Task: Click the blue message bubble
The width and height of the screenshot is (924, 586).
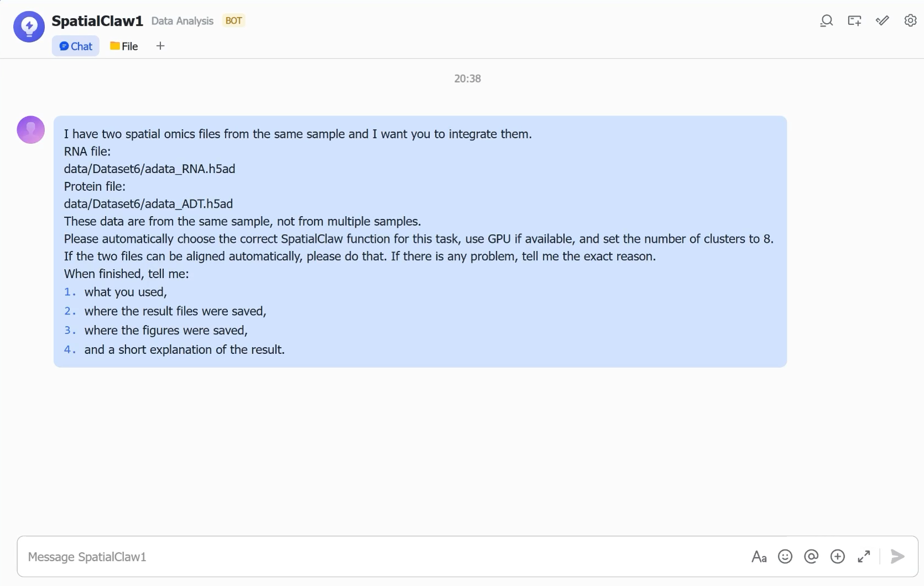Action: [420, 242]
